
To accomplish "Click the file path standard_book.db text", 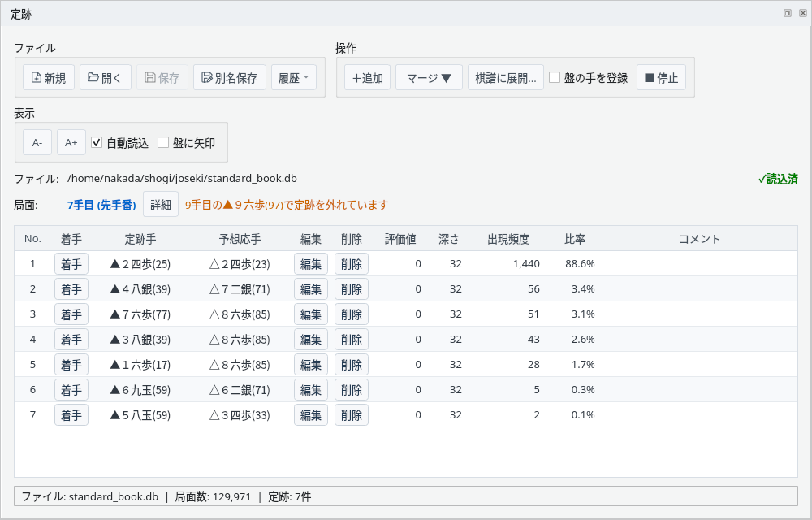I will click(x=182, y=178).
